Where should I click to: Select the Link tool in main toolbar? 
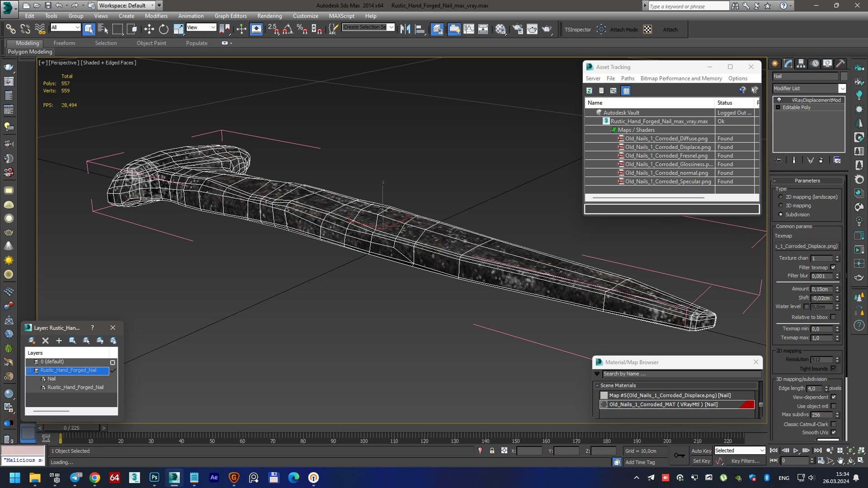click(10, 29)
